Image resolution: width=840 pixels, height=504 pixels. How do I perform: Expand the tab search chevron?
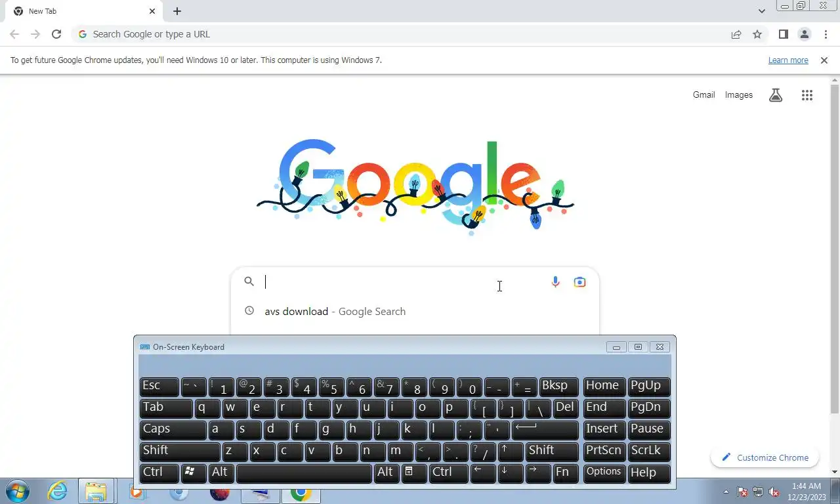pos(761,11)
